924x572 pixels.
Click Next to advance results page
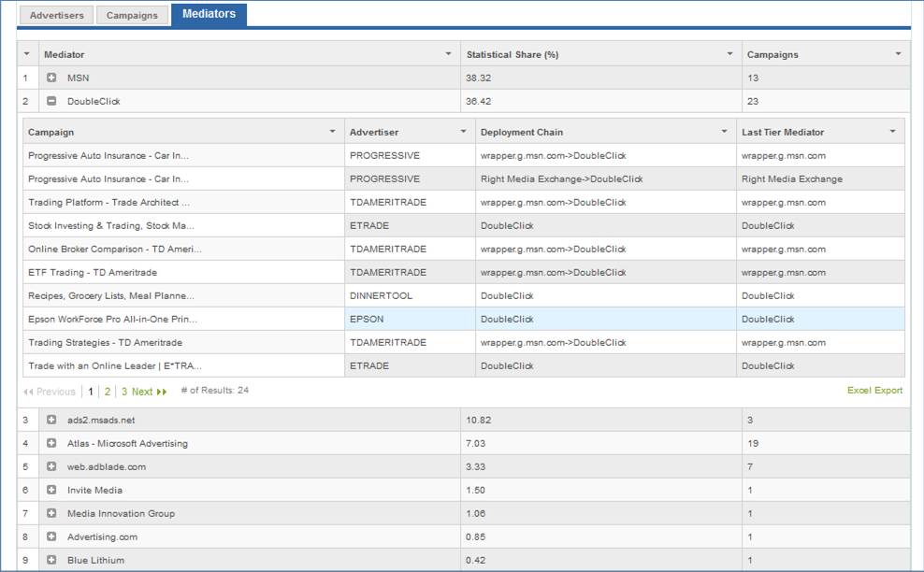point(148,393)
